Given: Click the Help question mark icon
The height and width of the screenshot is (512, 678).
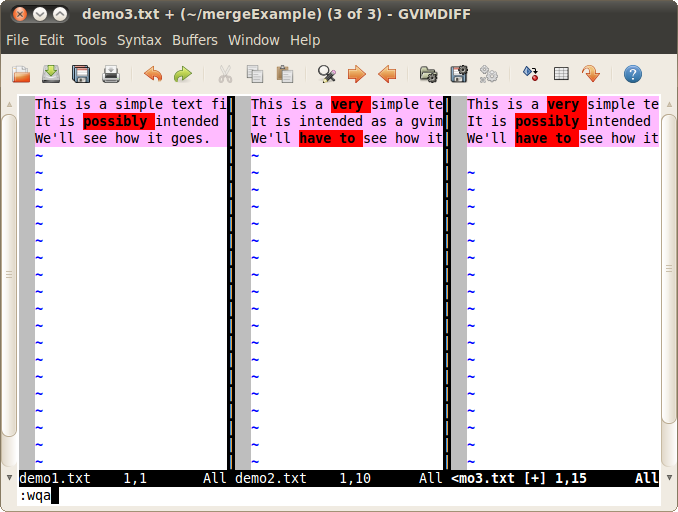Looking at the screenshot, I should coord(632,74).
